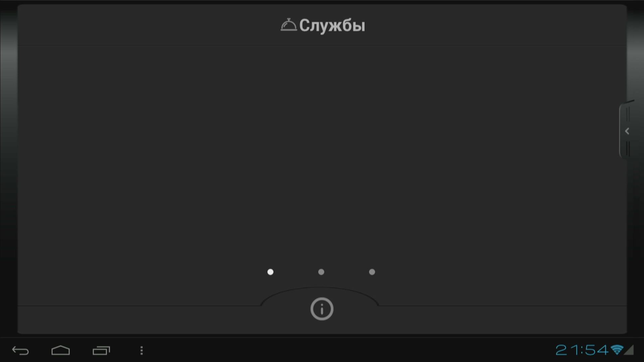This screenshot has width=644, height=362.
Task: Open the three-dot overflow menu
Action: 142,351
